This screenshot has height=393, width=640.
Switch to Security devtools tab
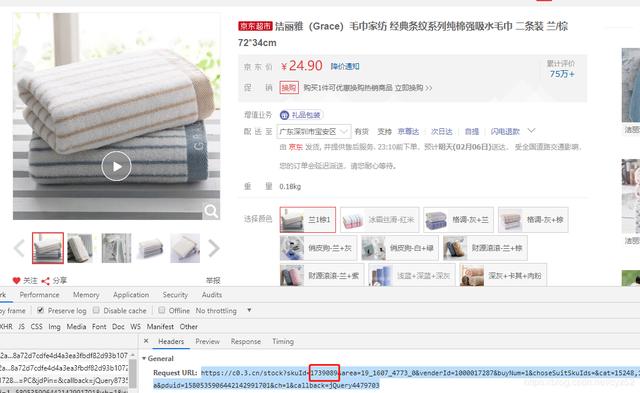click(175, 295)
